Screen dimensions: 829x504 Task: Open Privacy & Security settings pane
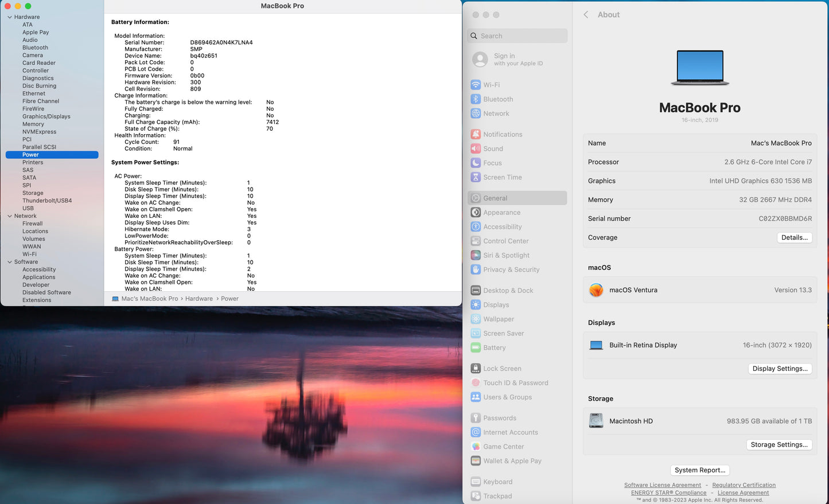pos(511,269)
